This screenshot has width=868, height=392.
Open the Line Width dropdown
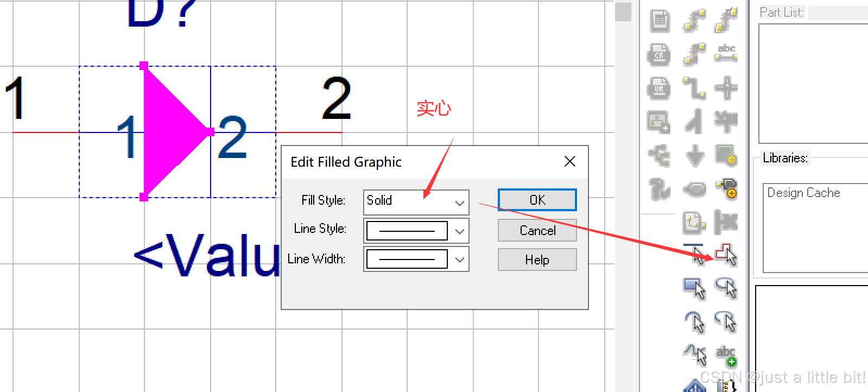pyautogui.click(x=416, y=259)
